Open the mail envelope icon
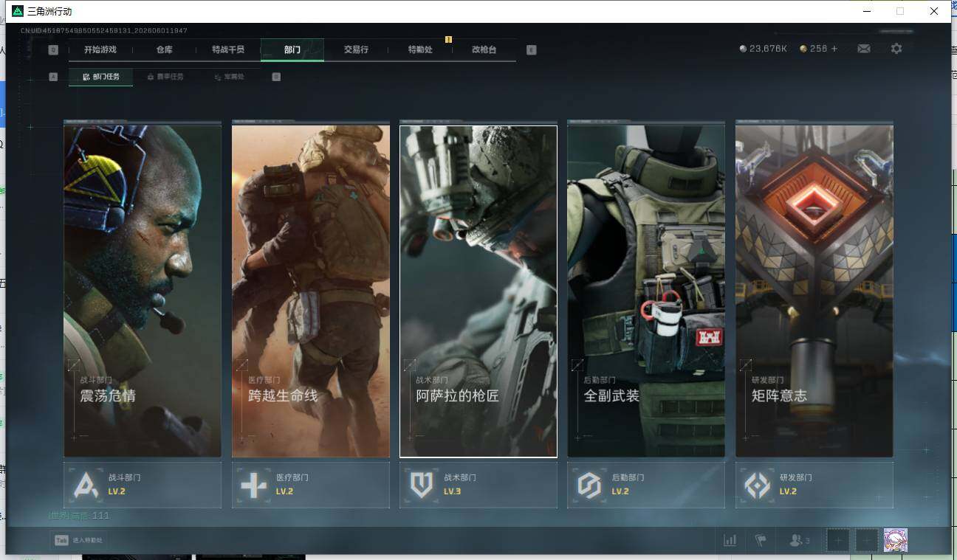This screenshot has width=957, height=560. tap(863, 49)
